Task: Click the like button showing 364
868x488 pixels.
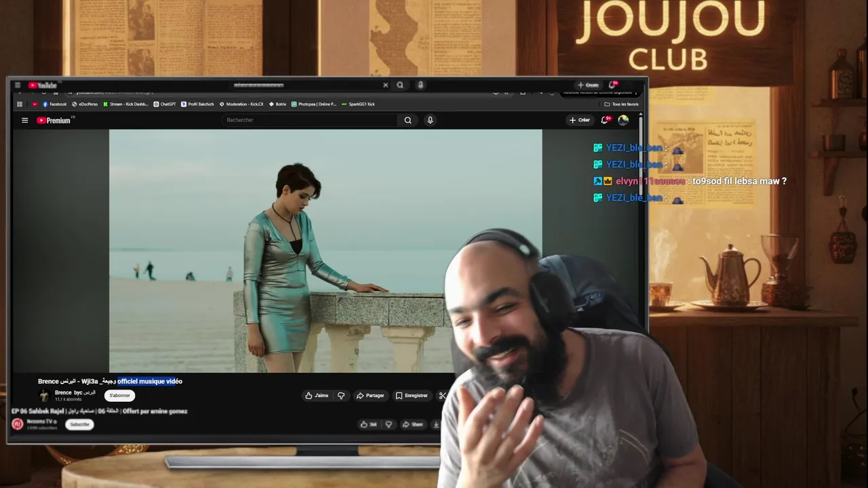Action: [369, 424]
